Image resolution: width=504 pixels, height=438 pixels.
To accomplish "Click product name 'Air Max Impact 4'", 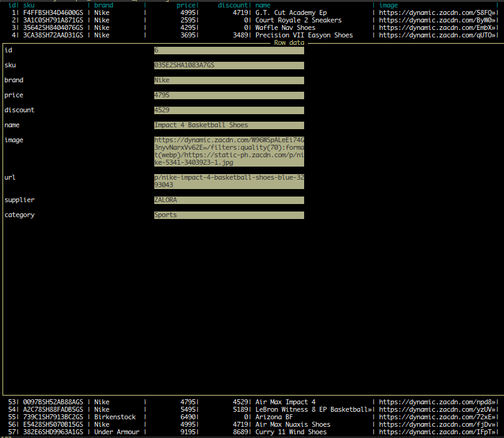I will [x=285, y=402].
